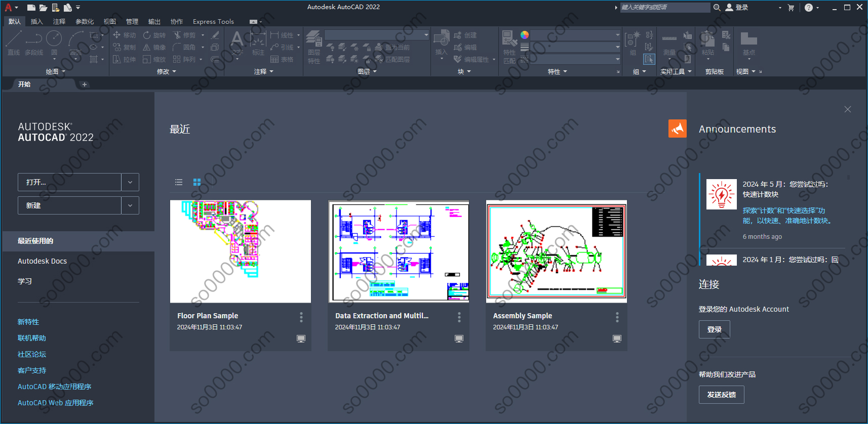Expand the Draw (绘图) panel
This screenshot has height=424, width=868.
click(55, 72)
